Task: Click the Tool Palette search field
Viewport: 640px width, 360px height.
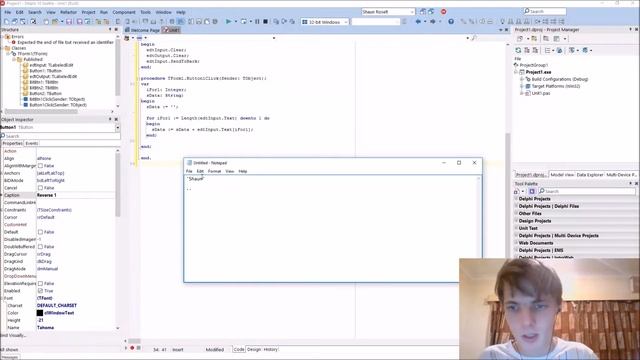Action: [x=587, y=191]
